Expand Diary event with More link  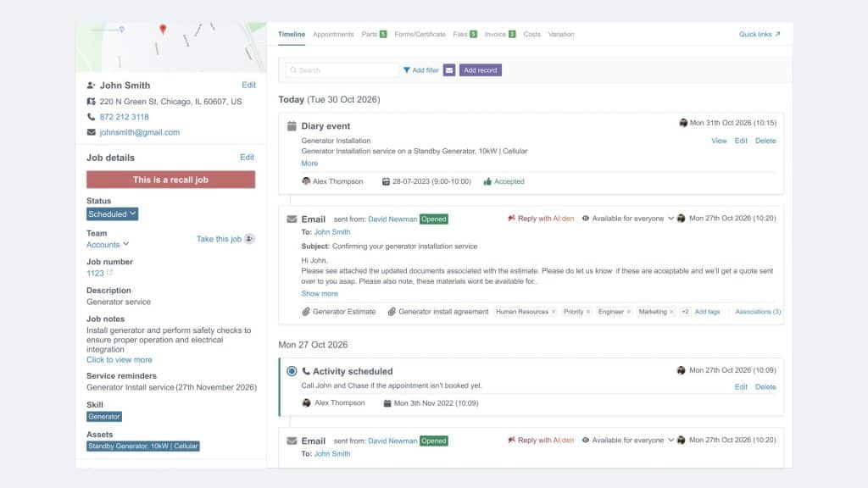309,164
